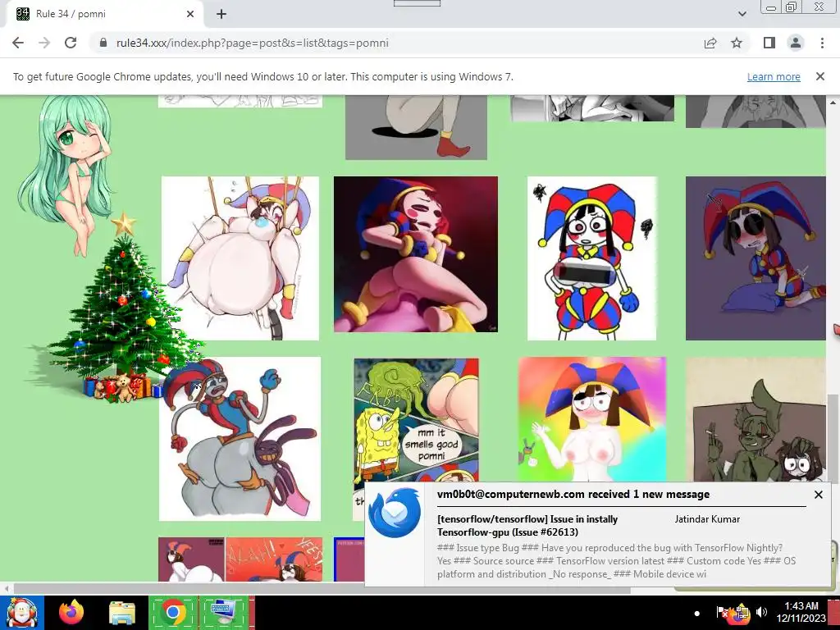Open network status tray icon
840x630 pixels.
(x=742, y=613)
